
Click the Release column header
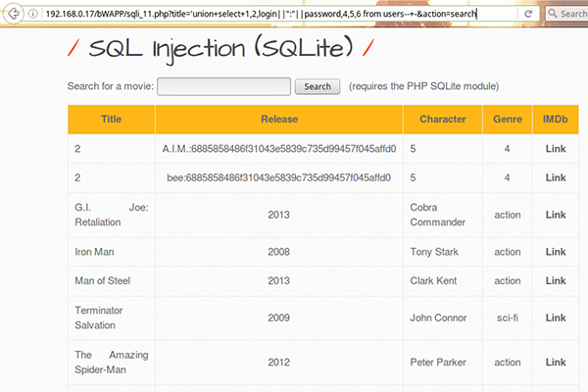point(279,120)
